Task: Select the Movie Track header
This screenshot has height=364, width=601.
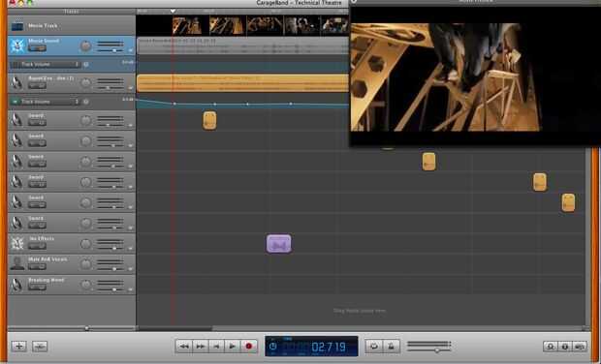Action: [x=72, y=25]
